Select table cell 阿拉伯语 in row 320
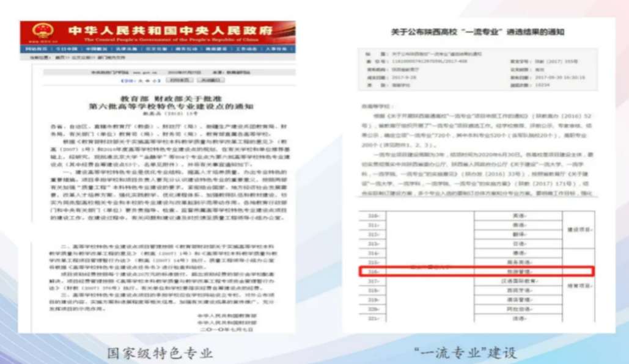Screen dimensions: 629x364 coord(518,310)
